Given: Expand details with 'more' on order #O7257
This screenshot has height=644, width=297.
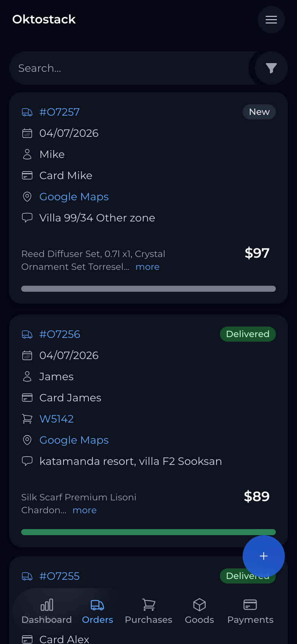Looking at the screenshot, I should click(x=147, y=267).
